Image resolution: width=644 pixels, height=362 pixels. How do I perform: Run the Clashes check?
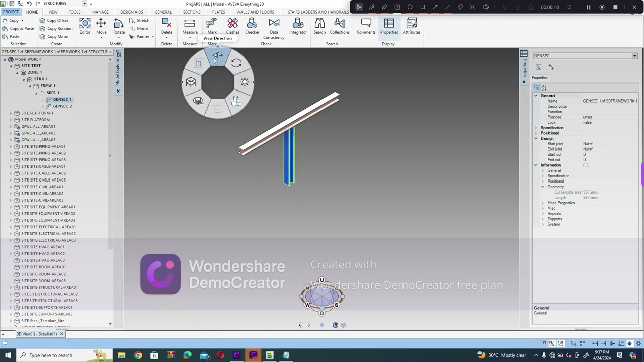[x=232, y=27]
